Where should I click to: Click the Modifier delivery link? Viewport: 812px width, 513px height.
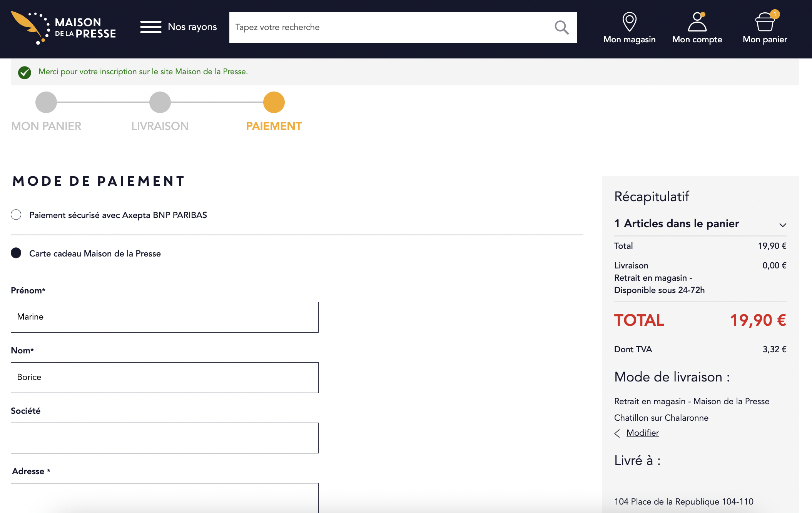643,433
